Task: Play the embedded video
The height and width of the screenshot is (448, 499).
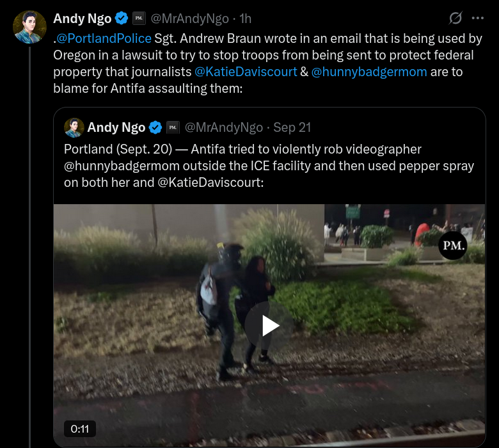Action: pyautogui.click(x=269, y=325)
